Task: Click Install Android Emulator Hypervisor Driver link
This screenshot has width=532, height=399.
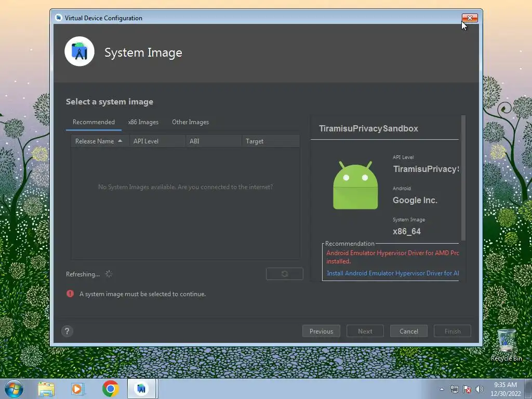Action: point(393,273)
